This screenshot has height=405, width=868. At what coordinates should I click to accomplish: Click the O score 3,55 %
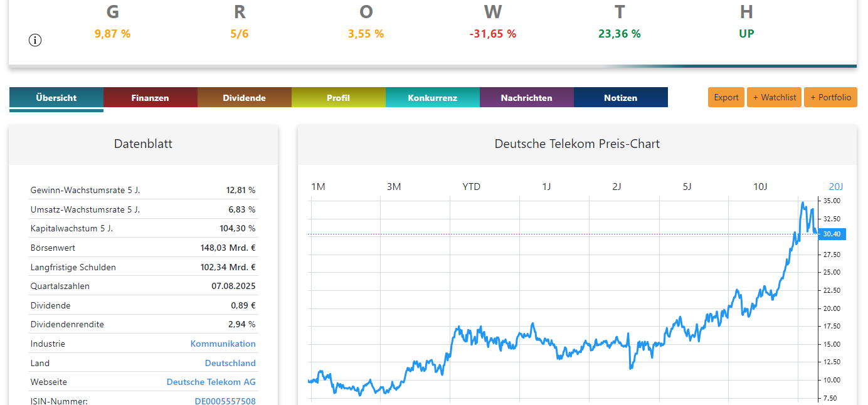(366, 34)
